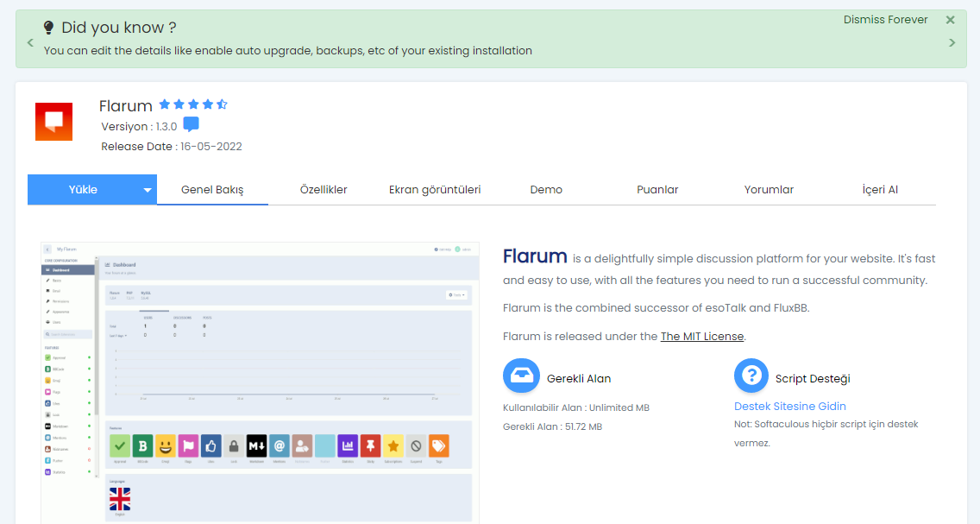Viewport: 980px width, 524px height.
Task: Open The MIT License link
Action: tap(702, 337)
